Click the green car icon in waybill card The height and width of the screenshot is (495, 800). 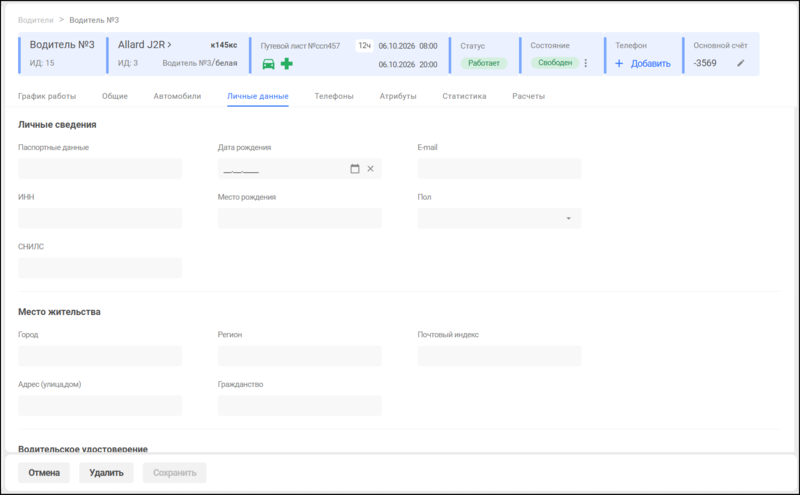pyautogui.click(x=268, y=64)
